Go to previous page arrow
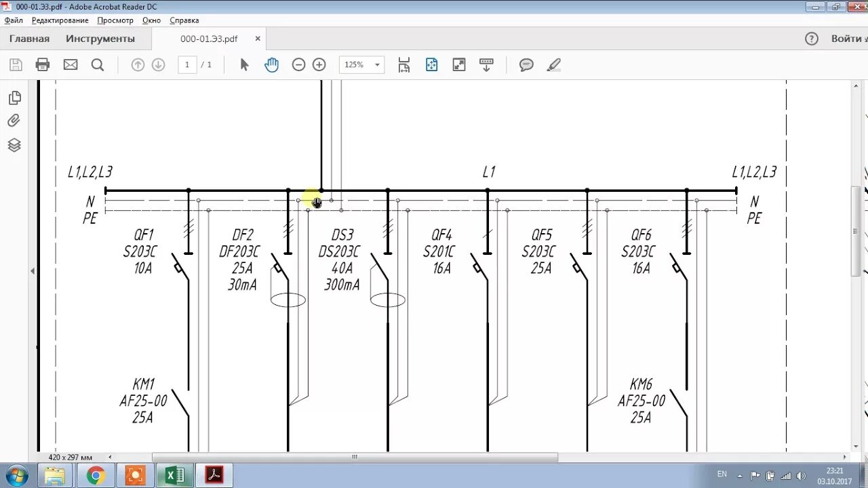This screenshot has height=488, width=868. coord(138,65)
